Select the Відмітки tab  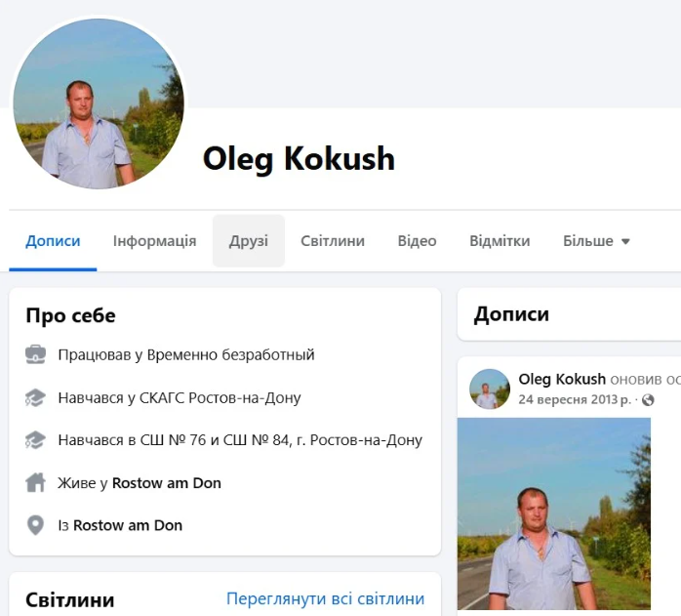[x=500, y=241]
